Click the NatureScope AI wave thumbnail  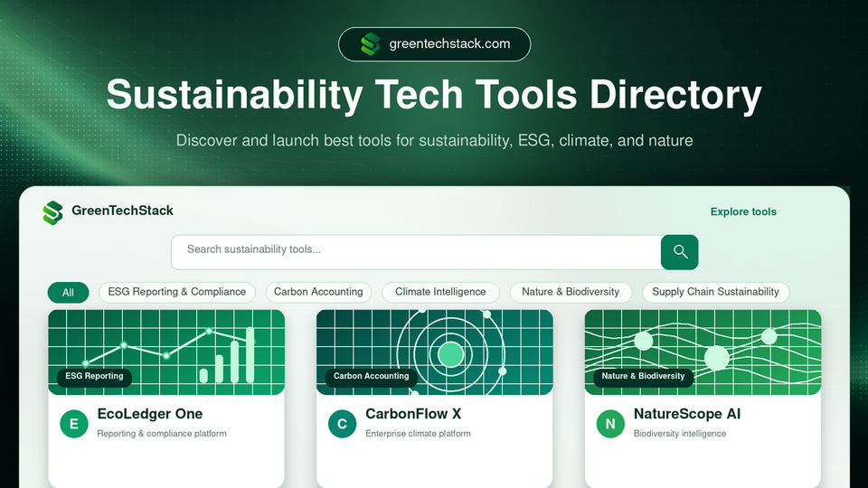pos(703,352)
